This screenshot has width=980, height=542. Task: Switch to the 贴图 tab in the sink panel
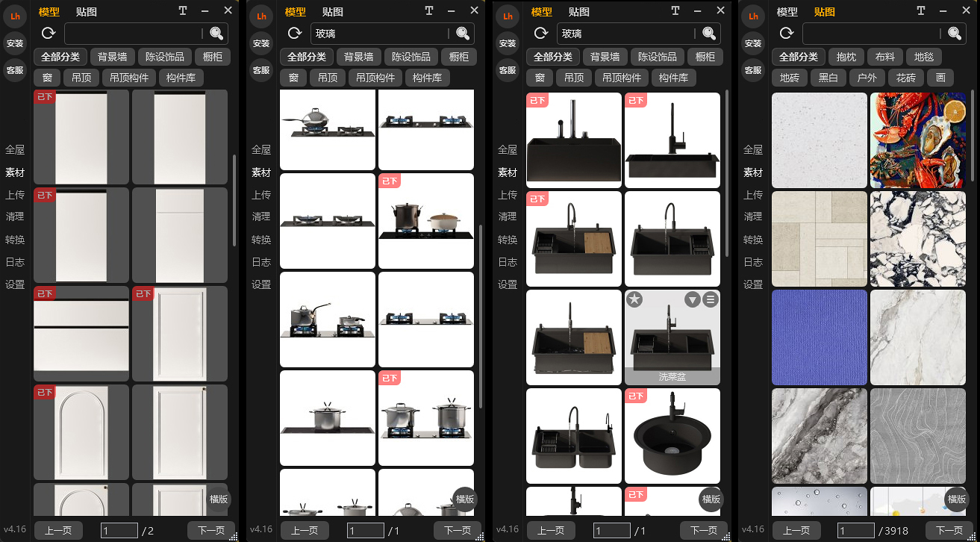tap(579, 12)
